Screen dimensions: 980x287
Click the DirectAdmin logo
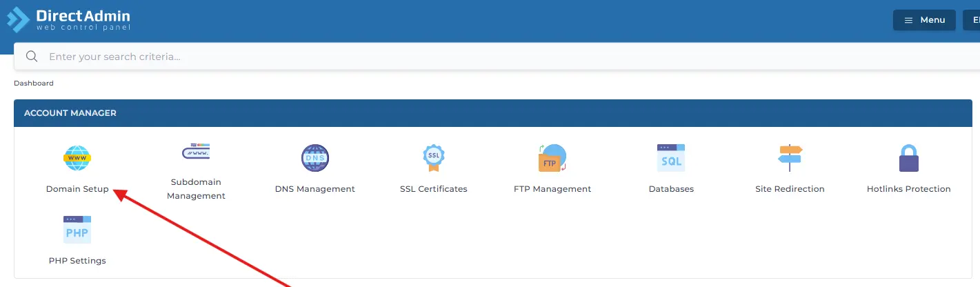click(x=68, y=19)
